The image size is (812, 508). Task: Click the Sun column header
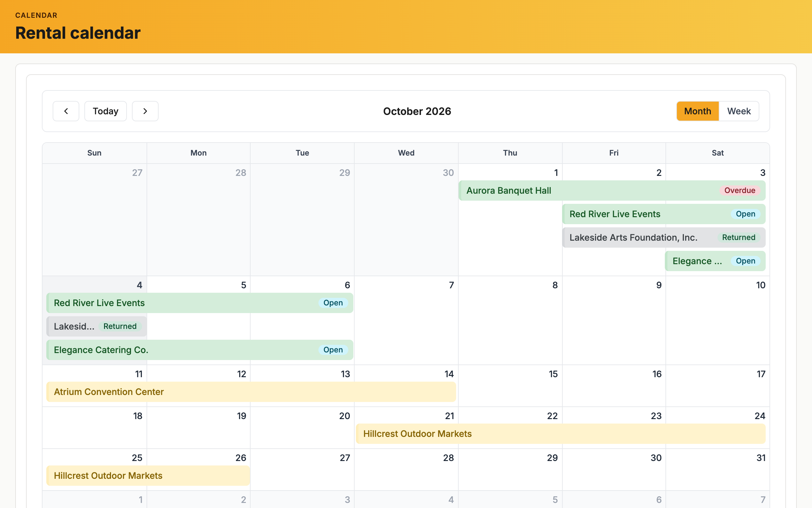(94, 153)
